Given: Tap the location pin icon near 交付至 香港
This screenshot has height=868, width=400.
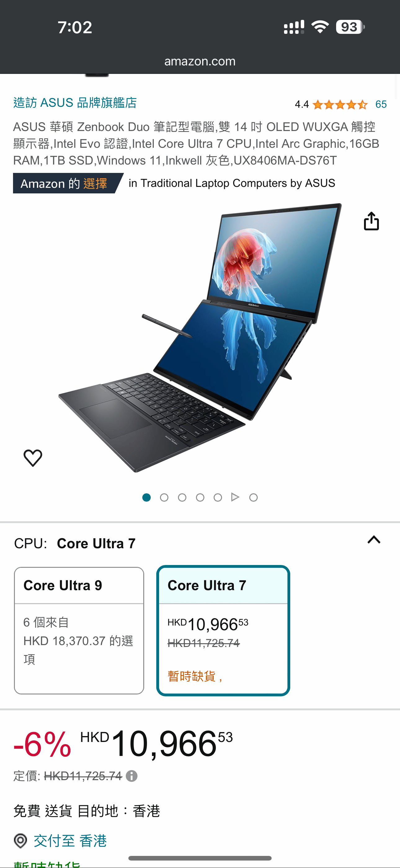Looking at the screenshot, I should click(x=20, y=841).
